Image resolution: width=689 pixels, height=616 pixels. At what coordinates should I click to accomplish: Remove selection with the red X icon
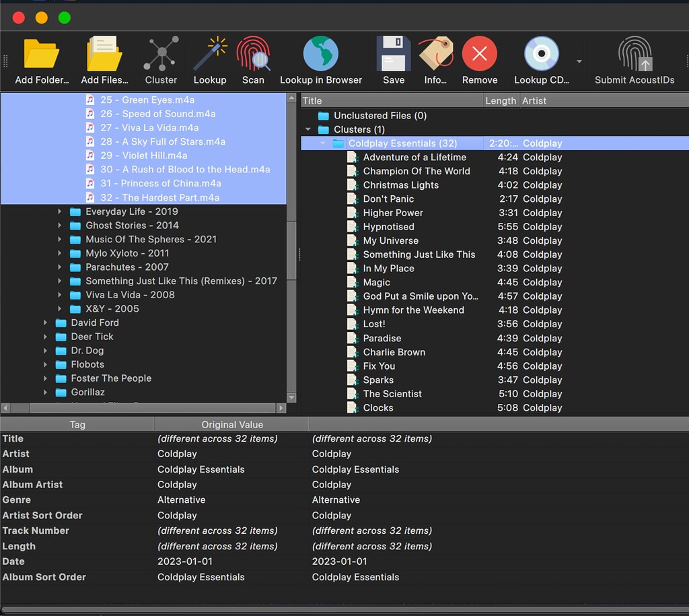(479, 61)
